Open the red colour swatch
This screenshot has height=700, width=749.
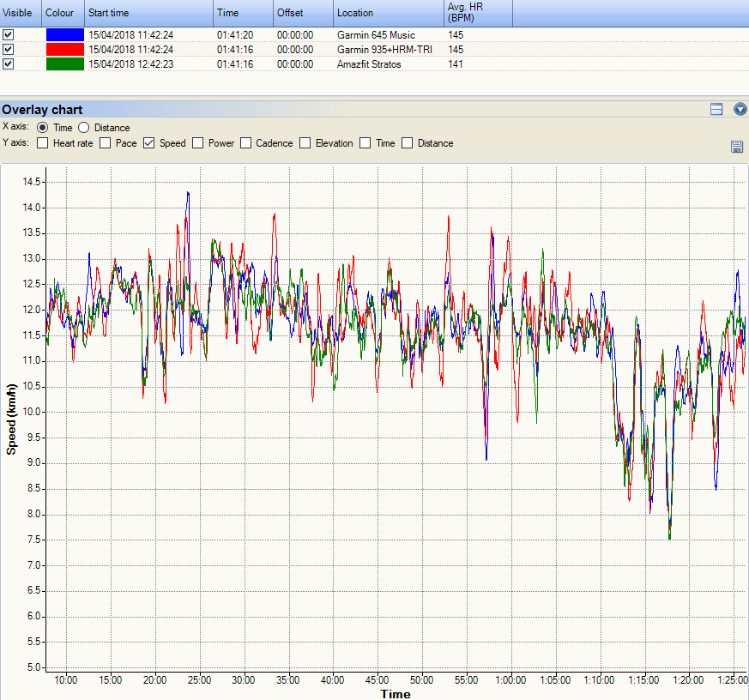(x=64, y=50)
